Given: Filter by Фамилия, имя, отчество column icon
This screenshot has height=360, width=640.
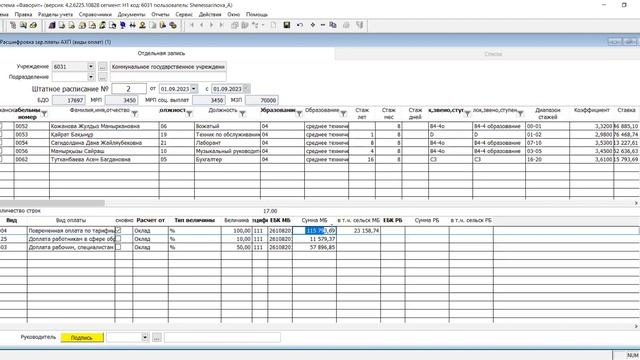Looking at the screenshot, I should coord(134,114).
